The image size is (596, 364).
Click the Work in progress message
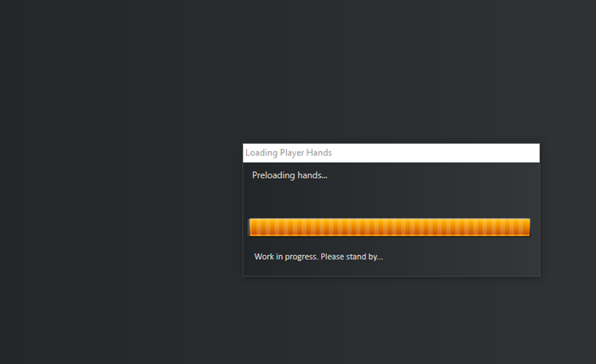(x=318, y=257)
